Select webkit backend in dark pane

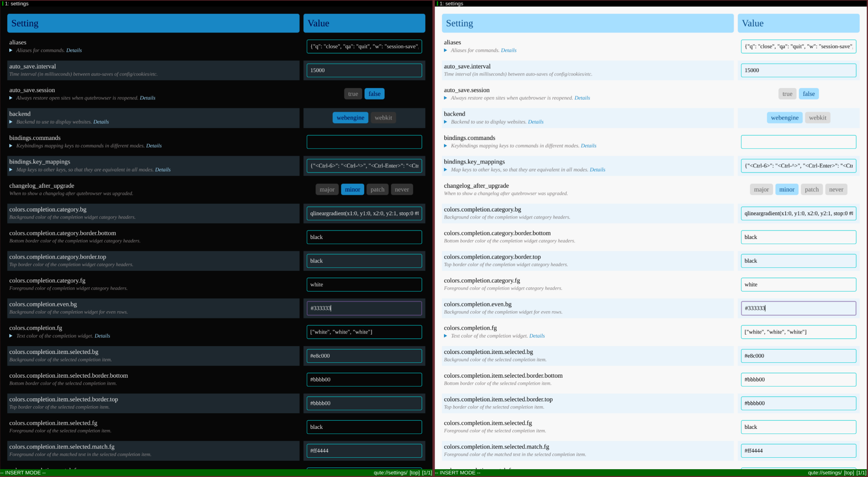click(383, 118)
